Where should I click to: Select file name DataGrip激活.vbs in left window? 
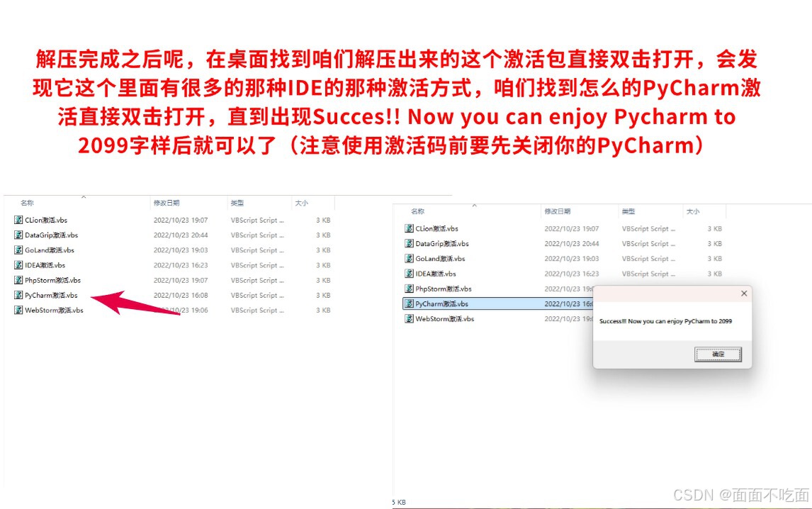[51, 235]
